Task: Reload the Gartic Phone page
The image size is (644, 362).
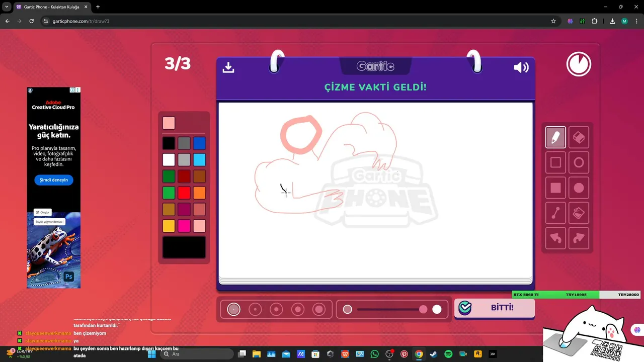Action: [31, 21]
